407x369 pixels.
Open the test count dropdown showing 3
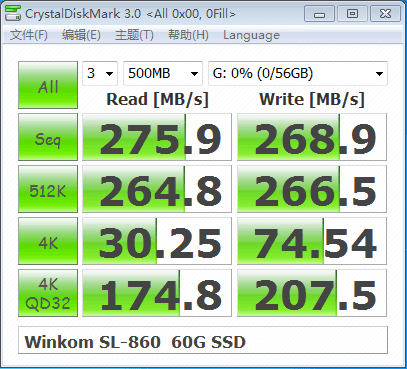pos(100,73)
